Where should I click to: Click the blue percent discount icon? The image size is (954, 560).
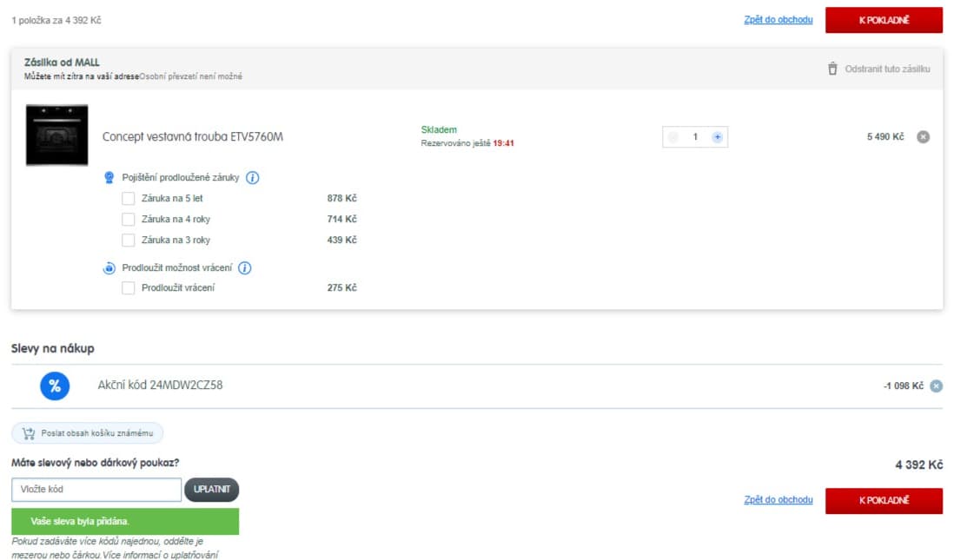click(55, 386)
